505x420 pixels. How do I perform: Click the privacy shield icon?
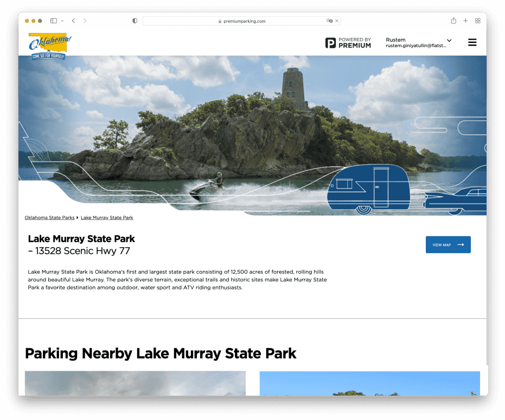coord(135,21)
